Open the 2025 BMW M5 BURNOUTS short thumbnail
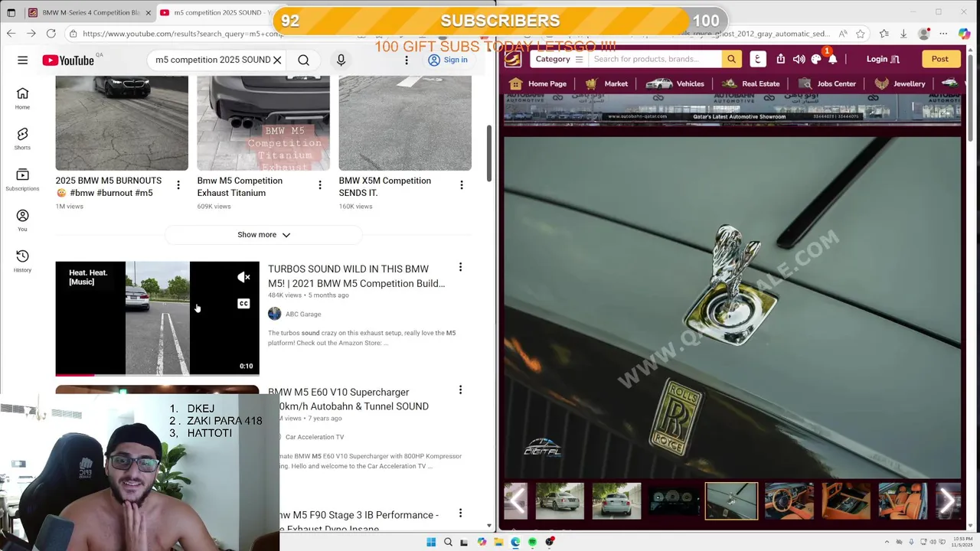This screenshot has width=980, height=551. [x=122, y=123]
